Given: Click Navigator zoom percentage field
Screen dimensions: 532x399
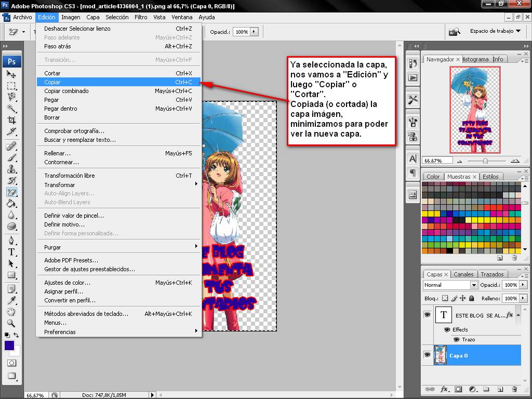Looking at the screenshot, I should (437, 161).
